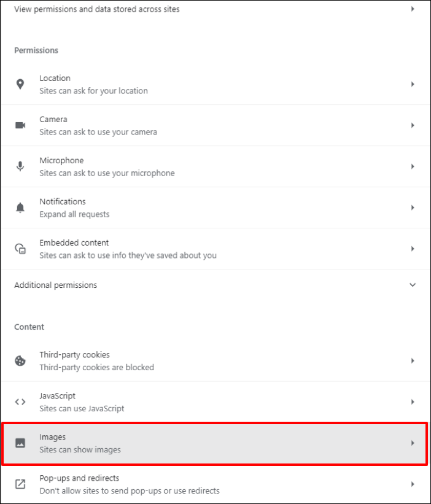Click the Third-party cookies cookie icon
431x504 pixels.
point(20,361)
